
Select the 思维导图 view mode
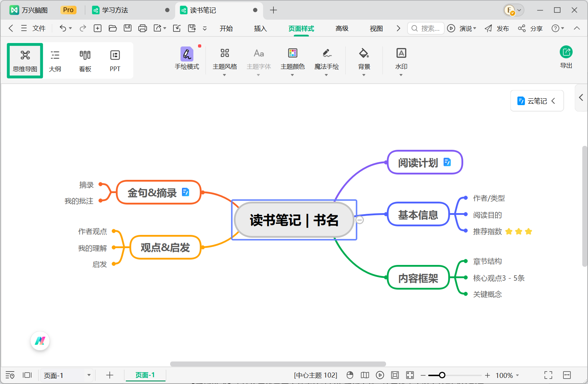(25, 60)
